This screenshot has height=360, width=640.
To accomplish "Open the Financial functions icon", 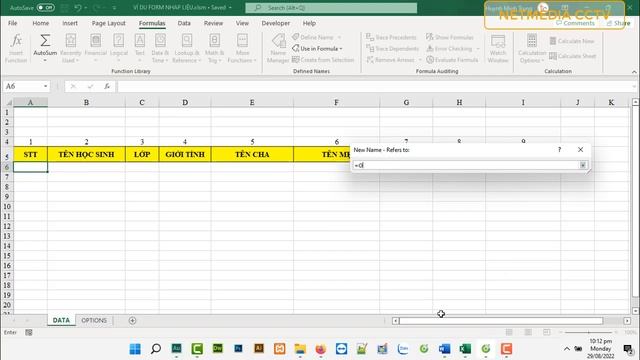I will click(96, 40).
